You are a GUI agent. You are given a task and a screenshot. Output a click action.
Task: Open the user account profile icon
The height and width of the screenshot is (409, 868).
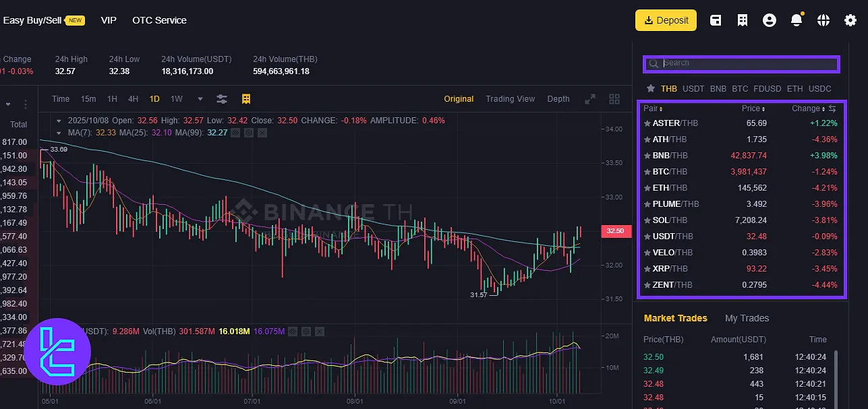pyautogui.click(x=770, y=20)
